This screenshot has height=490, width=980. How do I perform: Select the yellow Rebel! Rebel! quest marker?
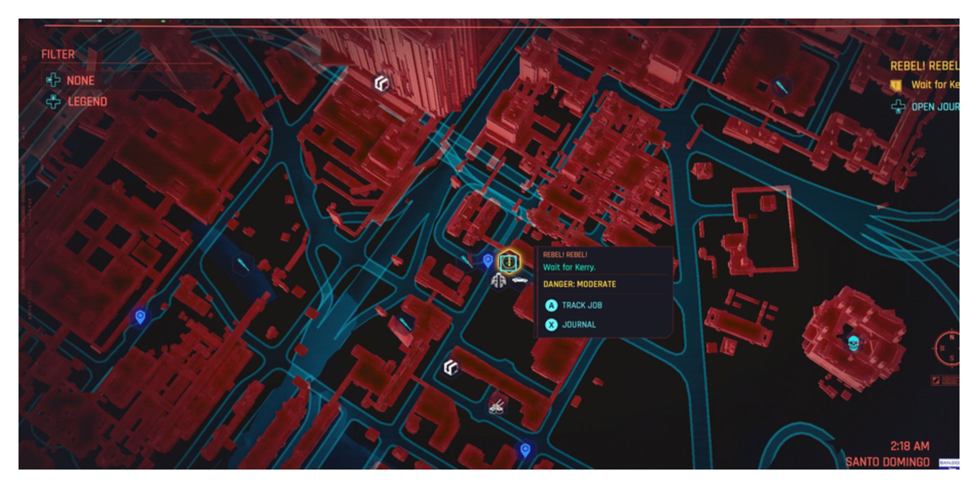(x=509, y=262)
